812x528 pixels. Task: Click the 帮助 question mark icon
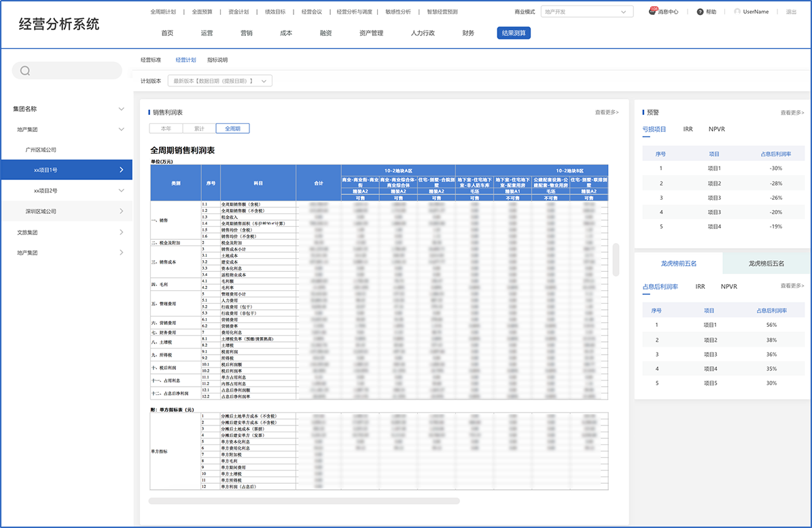(700, 12)
